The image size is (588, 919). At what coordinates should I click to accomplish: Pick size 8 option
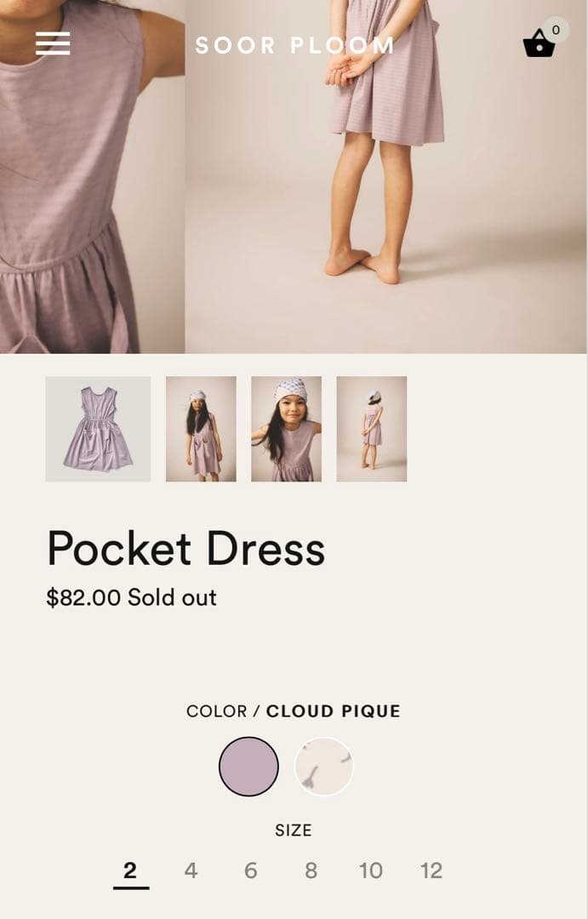pos(311,871)
